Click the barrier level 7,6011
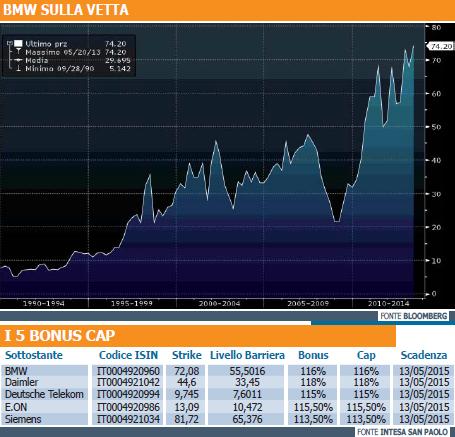 click(x=247, y=394)
